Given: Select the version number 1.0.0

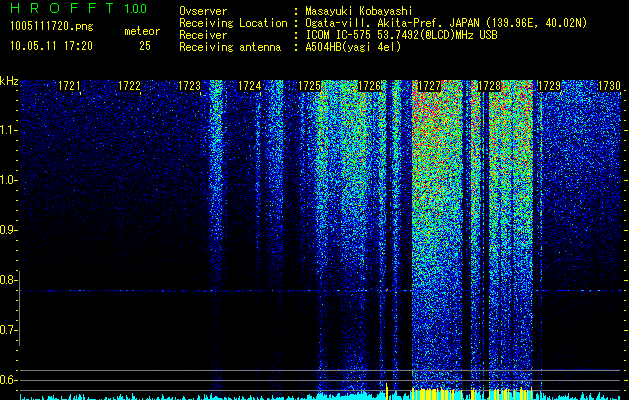Looking at the screenshot, I should [x=136, y=9].
